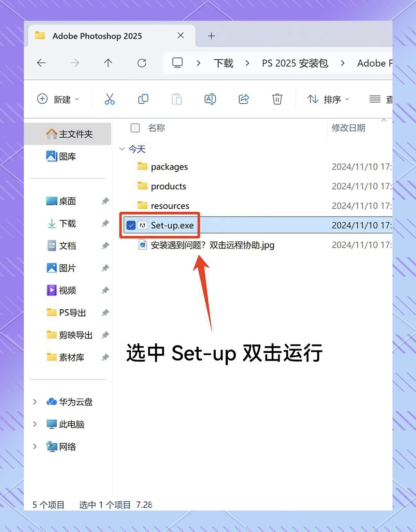Open 素材库 folder in the sidebar

[65, 357]
